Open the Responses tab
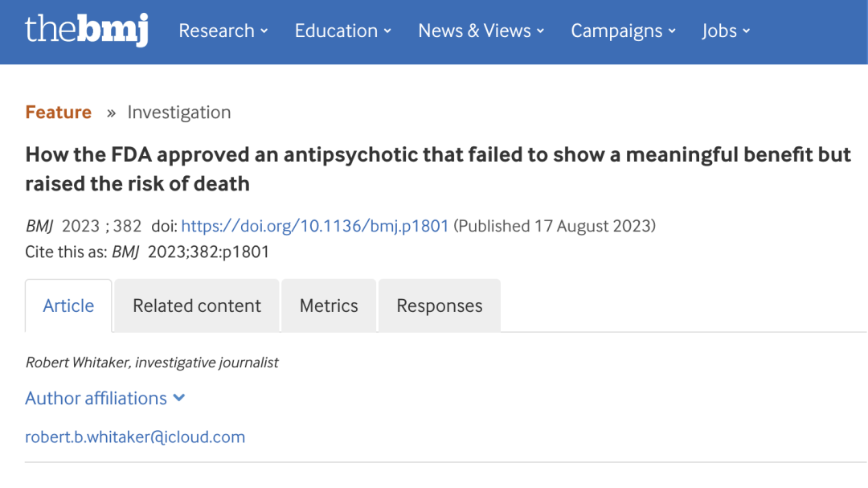The image size is (868, 488). [x=440, y=306]
